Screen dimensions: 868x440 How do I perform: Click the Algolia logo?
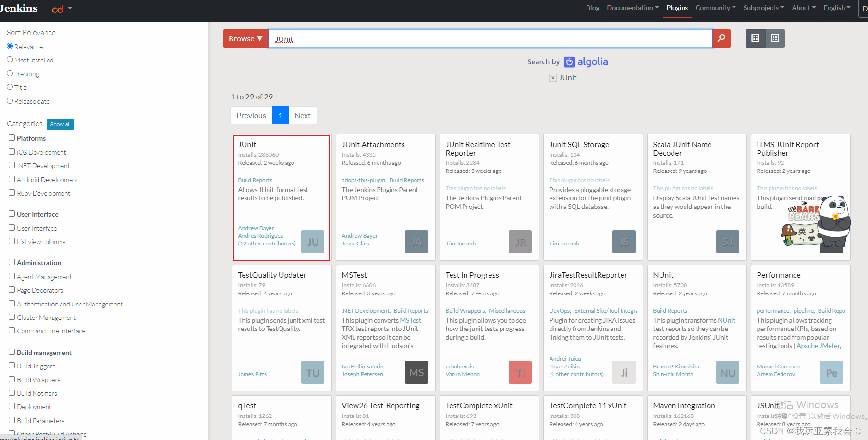[586, 61]
